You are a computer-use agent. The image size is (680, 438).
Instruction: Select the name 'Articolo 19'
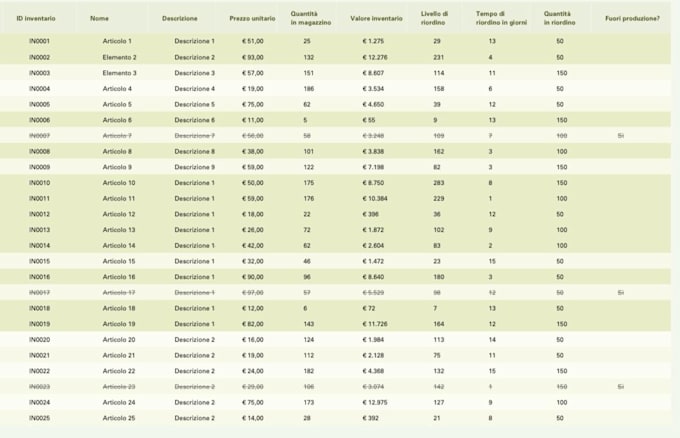pyautogui.click(x=119, y=324)
